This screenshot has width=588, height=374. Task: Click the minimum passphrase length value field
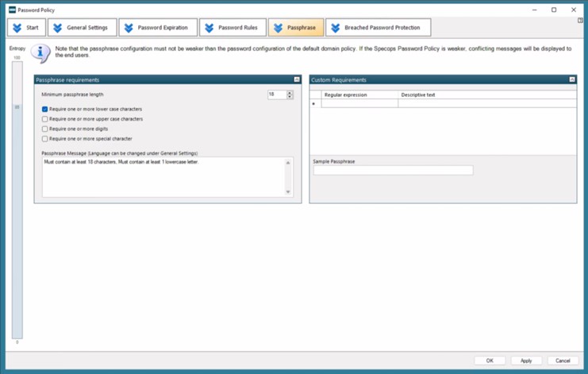point(277,94)
